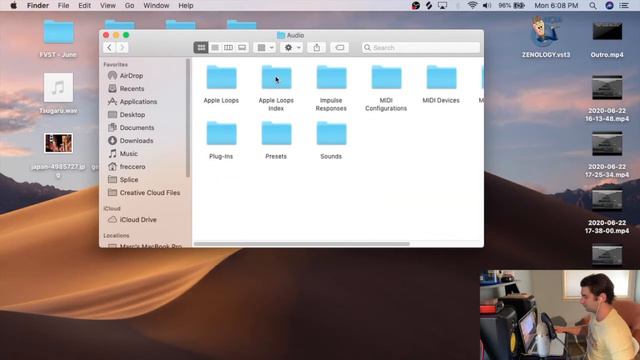Select the Presets folder

click(x=276, y=133)
